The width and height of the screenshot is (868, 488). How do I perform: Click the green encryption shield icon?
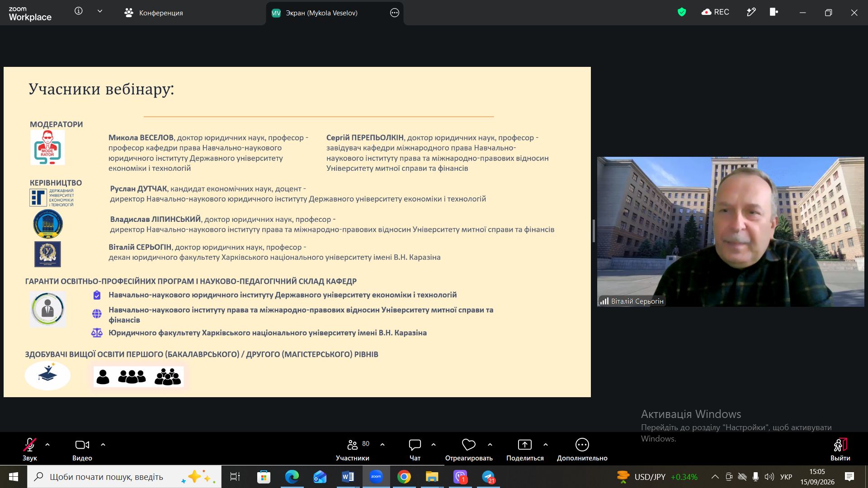click(x=682, y=12)
